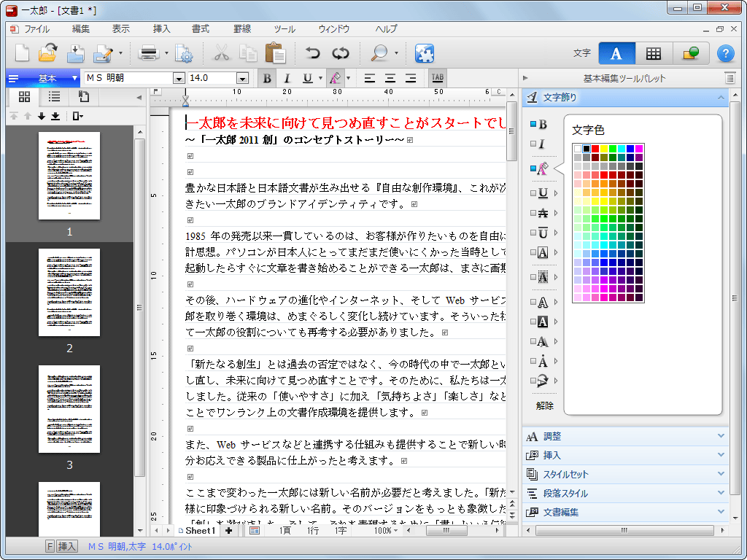747x560 pixels.
Task: Click the 文字 mode A button
Action: pyautogui.click(x=616, y=53)
